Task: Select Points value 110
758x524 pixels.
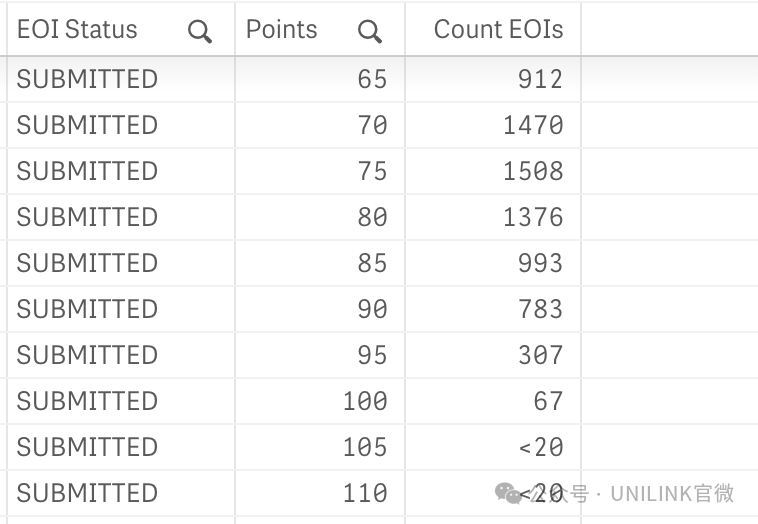Action: tap(365, 493)
